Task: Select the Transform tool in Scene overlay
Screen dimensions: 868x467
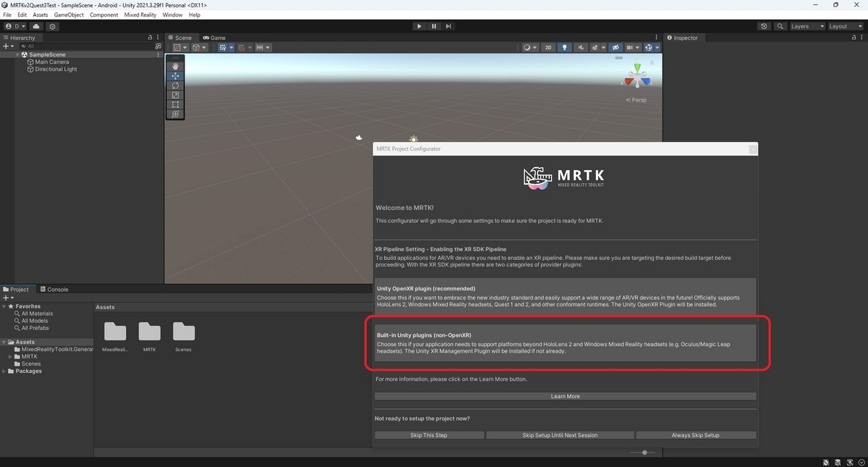Action: (175, 114)
